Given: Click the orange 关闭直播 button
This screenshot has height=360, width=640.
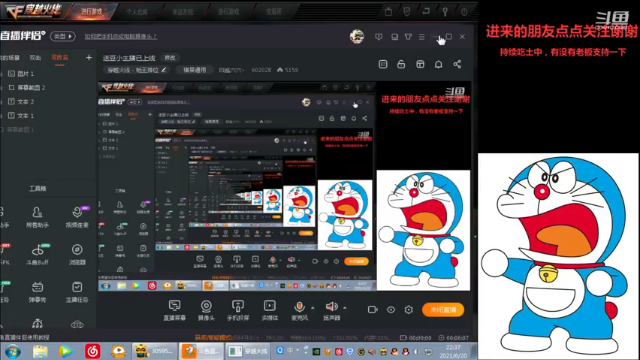Looking at the screenshot, I should tap(443, 310).
